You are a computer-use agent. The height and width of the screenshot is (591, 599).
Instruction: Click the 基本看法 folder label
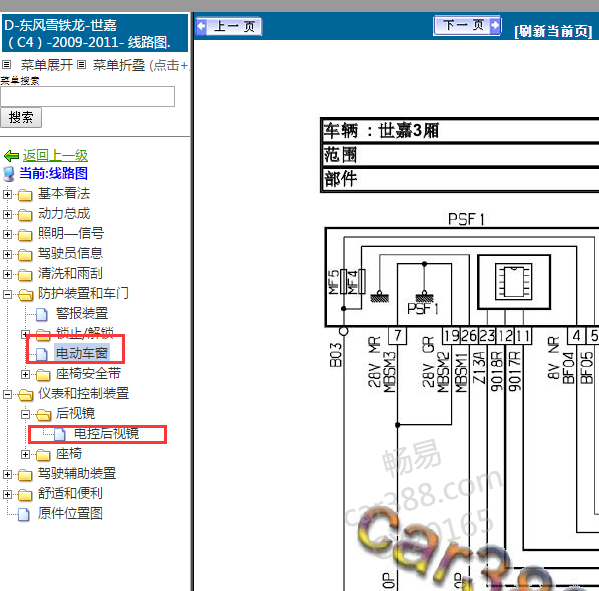[64, 193]
